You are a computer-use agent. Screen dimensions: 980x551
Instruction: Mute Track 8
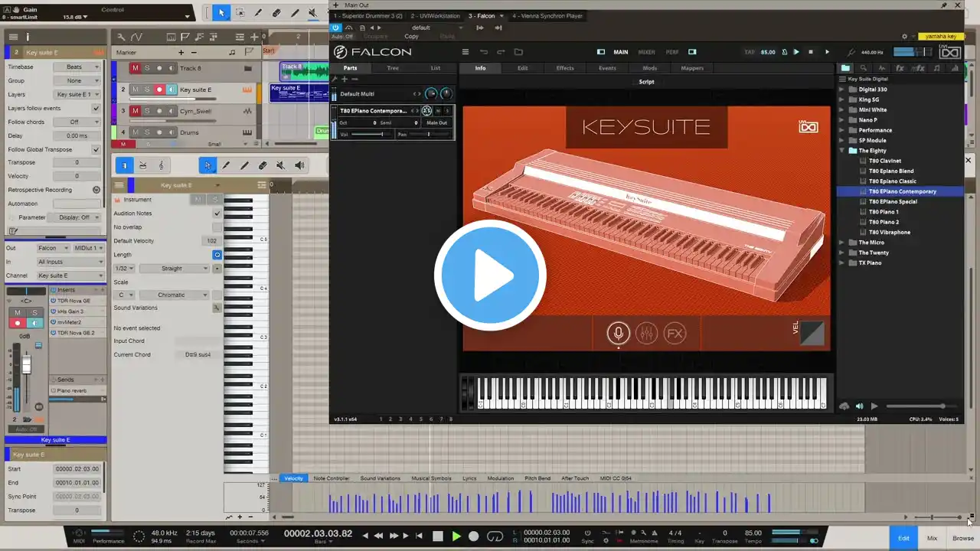coord(136,68)
